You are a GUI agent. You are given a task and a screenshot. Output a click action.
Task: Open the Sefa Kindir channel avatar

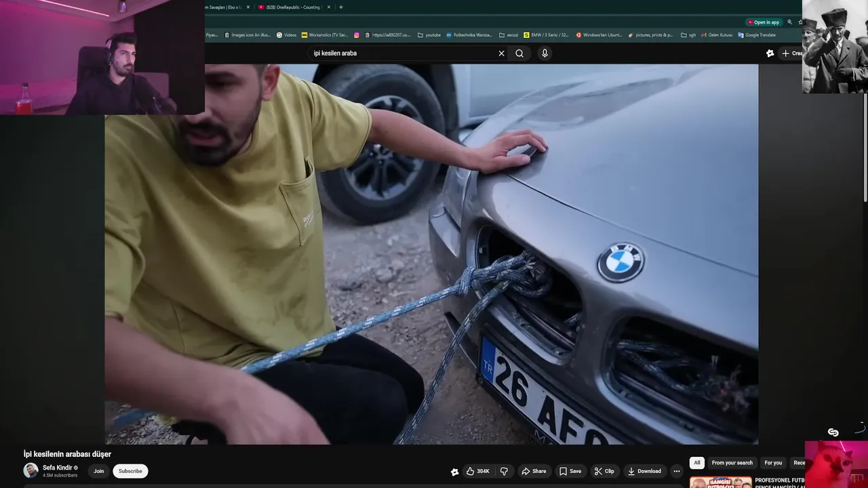31,470
